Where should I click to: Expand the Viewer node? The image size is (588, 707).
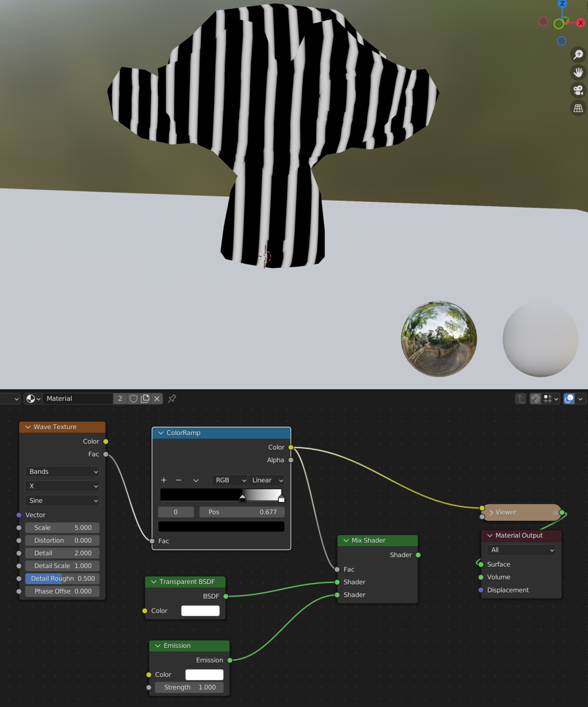click(x=491, y=513)
